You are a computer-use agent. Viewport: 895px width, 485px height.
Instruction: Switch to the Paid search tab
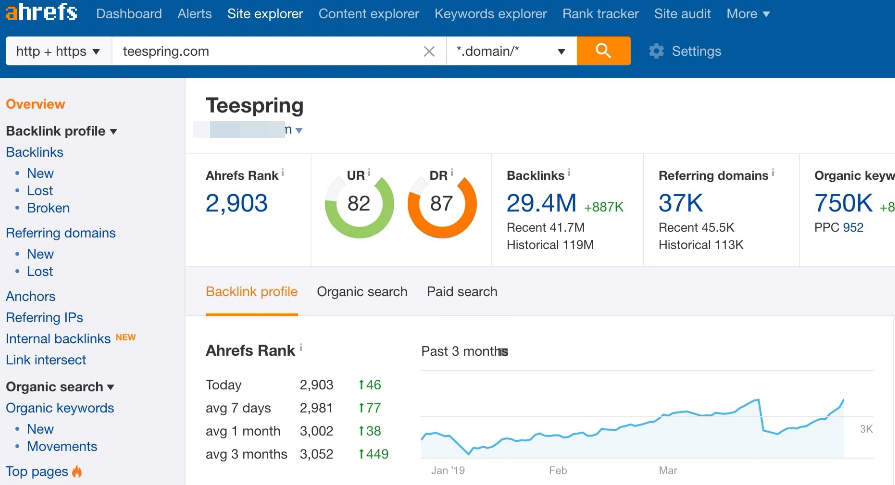[462, 292]
